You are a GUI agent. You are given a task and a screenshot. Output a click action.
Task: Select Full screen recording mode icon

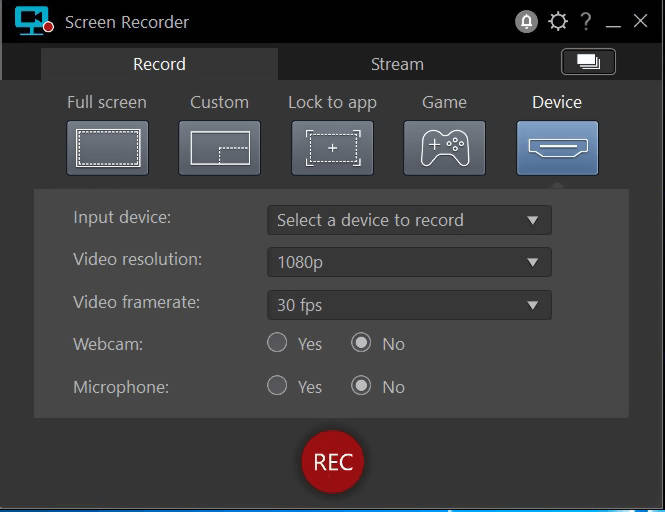click(108, 148)
